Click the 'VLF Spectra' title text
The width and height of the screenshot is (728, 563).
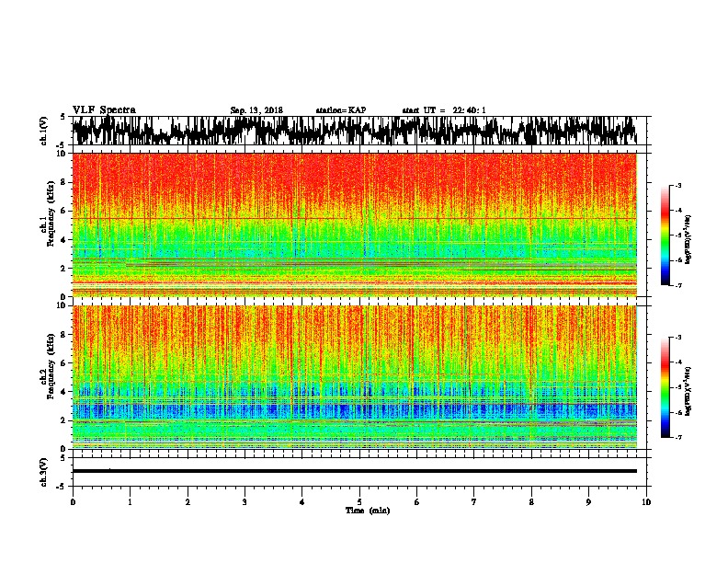point(104,109)
